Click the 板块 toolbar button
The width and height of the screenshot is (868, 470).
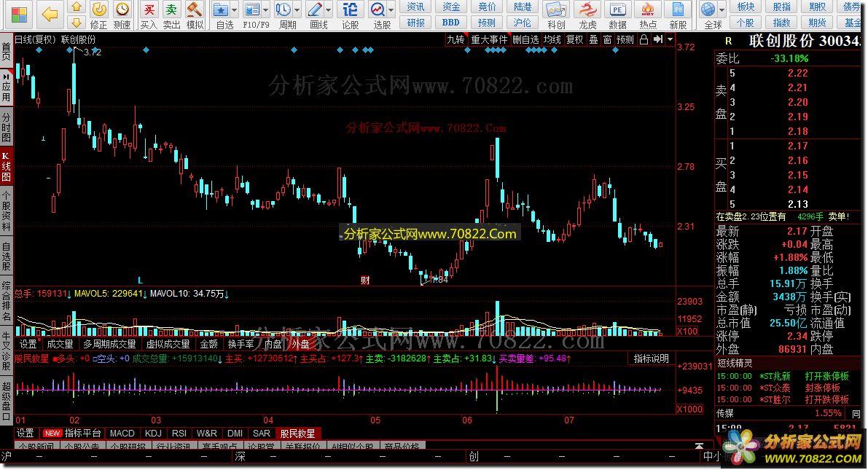click(x=746, y=7)
